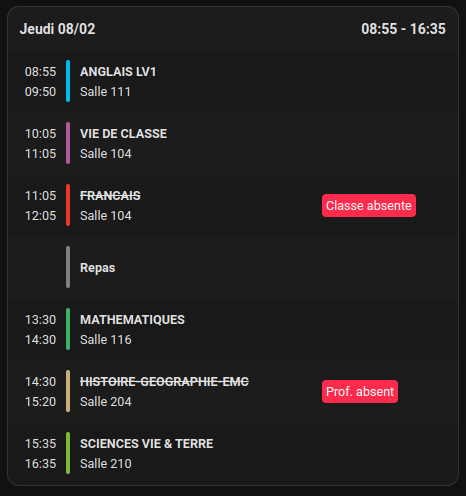Open the MATHEMATIQUES lesson
466x496 pixels.
point(233,329)
